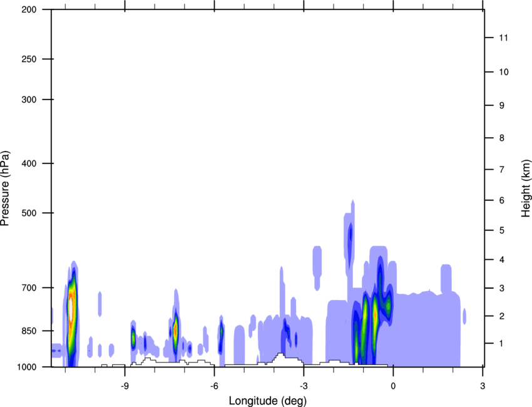This screenshot has width=532, height=407.
Task: Click the -6 longitude tick label
Action: (x=214, y=386)
